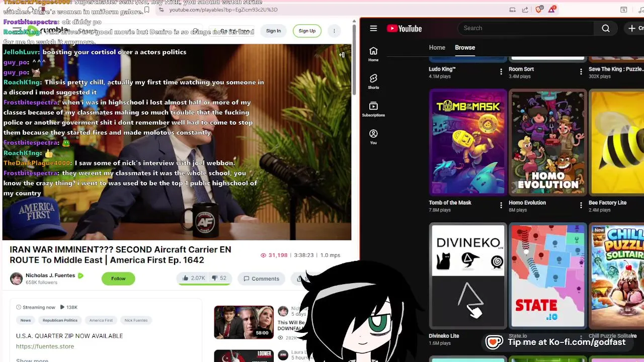Open the Homo Evolution game thumbnail

(x=548, y=142)
